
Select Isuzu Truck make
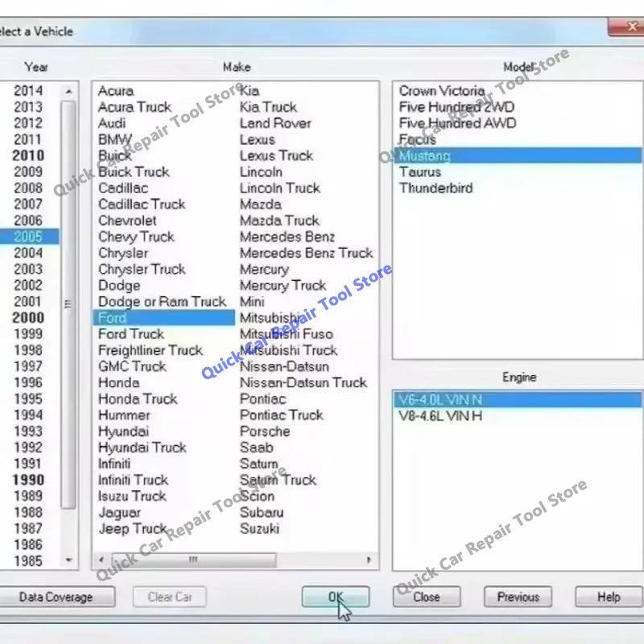[132, 496]
